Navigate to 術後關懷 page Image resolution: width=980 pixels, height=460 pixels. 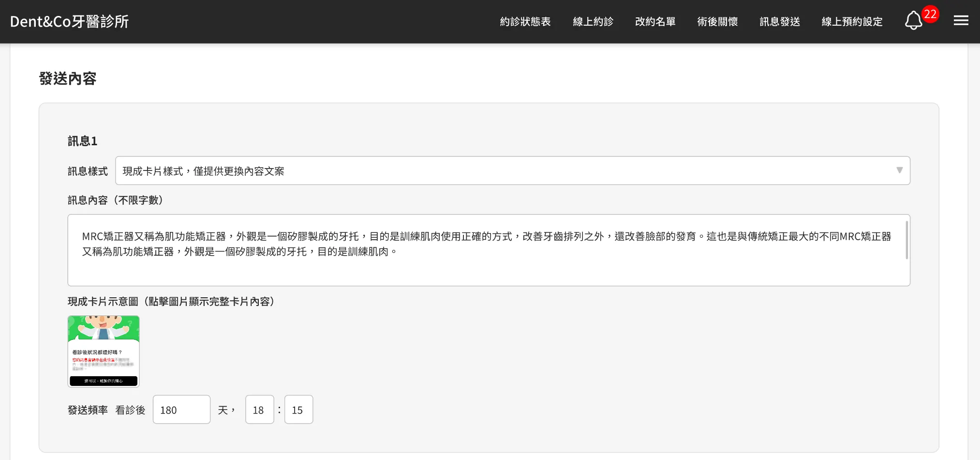click(717, 22)
